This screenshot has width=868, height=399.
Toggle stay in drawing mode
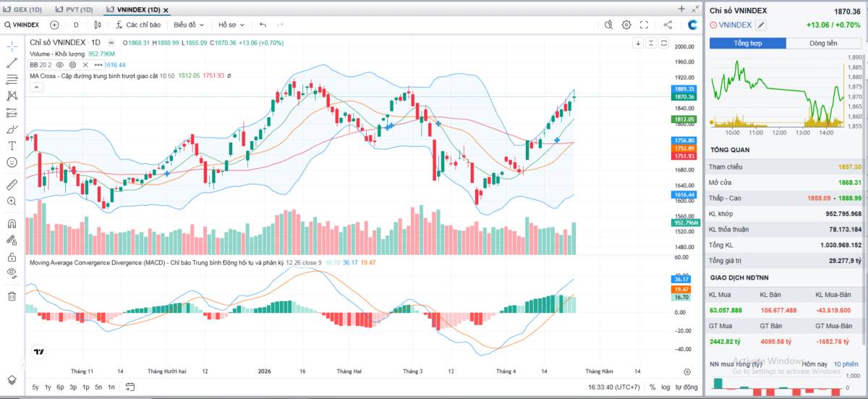tap(12, 240)
